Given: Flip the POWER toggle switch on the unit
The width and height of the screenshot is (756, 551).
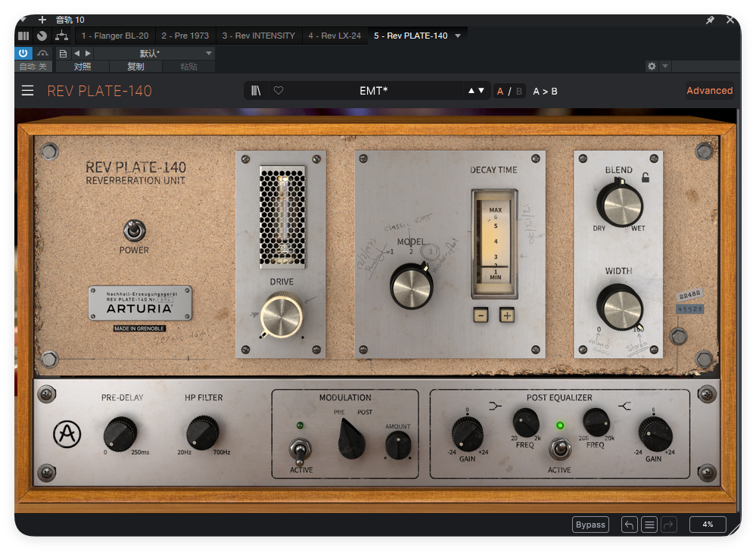Looking at the screenshot, I should (134, 231).
